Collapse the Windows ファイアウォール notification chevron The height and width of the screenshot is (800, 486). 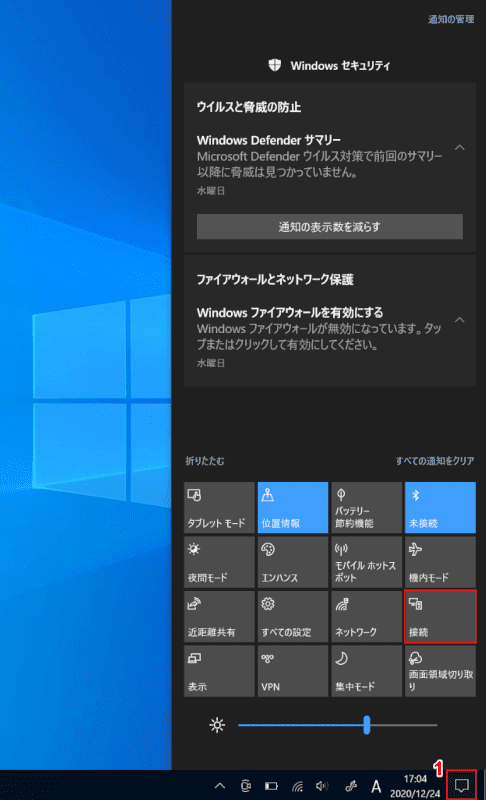(459, 320)
